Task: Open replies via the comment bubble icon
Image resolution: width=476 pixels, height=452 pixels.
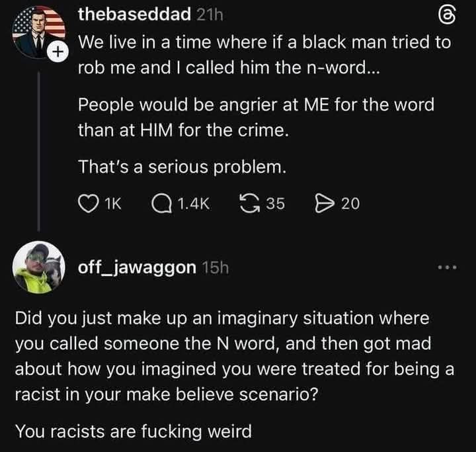Action: [x=161, y=204]
